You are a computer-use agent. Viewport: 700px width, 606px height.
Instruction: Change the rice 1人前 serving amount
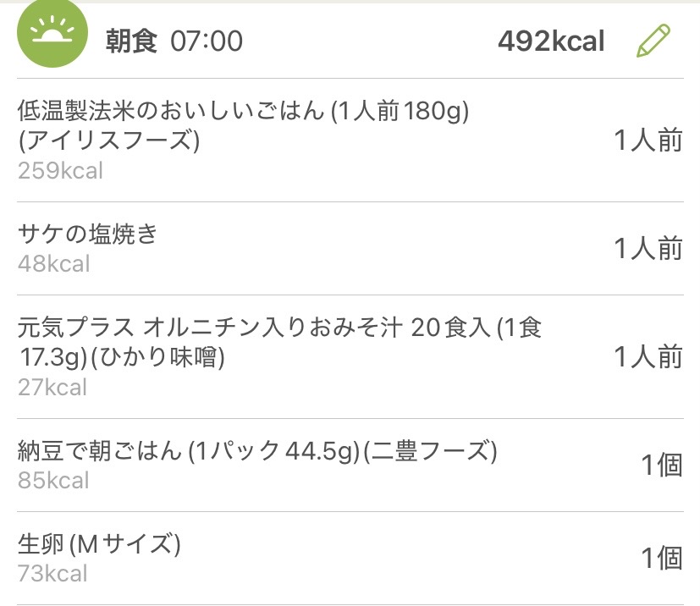pos(648,140)
